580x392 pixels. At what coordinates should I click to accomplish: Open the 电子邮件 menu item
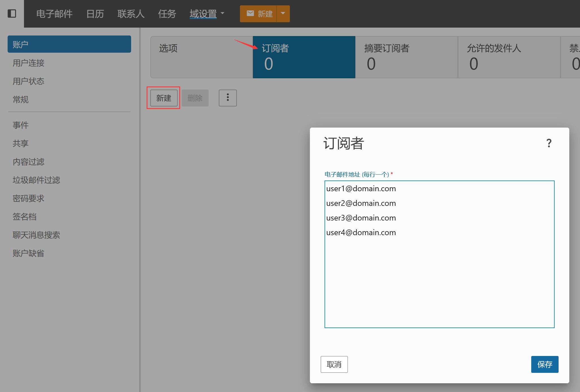[54, 14]
